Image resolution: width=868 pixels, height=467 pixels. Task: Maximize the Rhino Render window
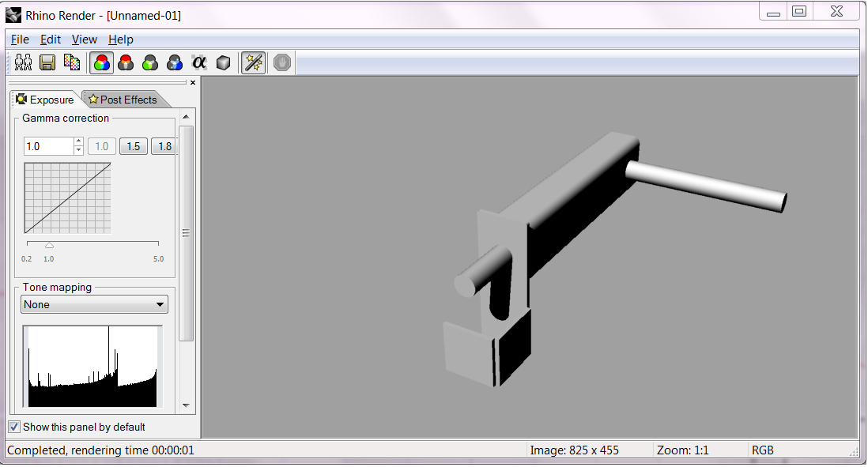pos(799,12)
